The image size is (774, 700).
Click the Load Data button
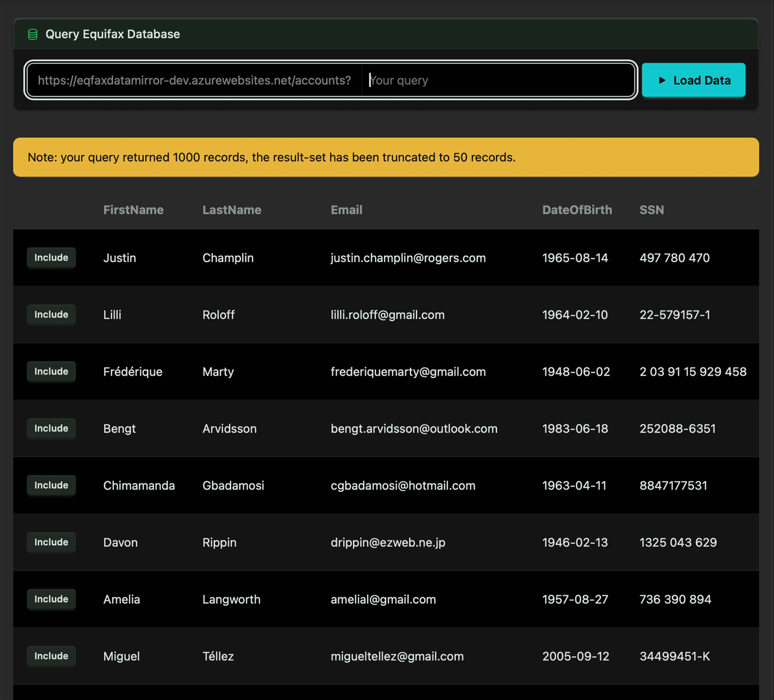coord(694,80)
